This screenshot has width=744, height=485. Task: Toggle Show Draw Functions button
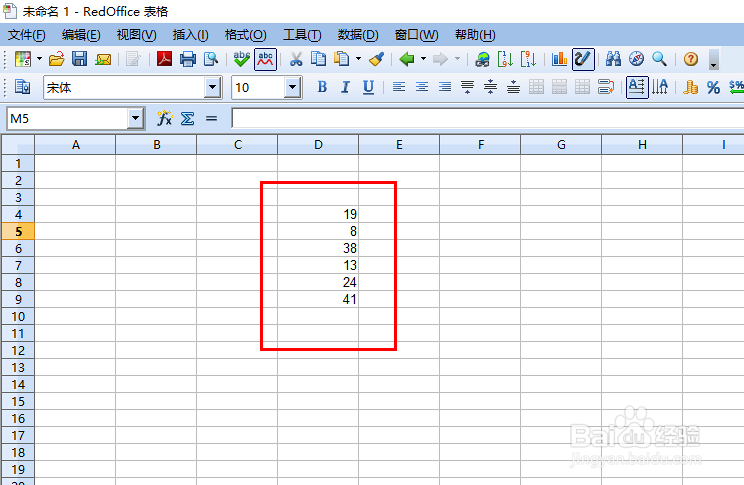tap(583, 59)
